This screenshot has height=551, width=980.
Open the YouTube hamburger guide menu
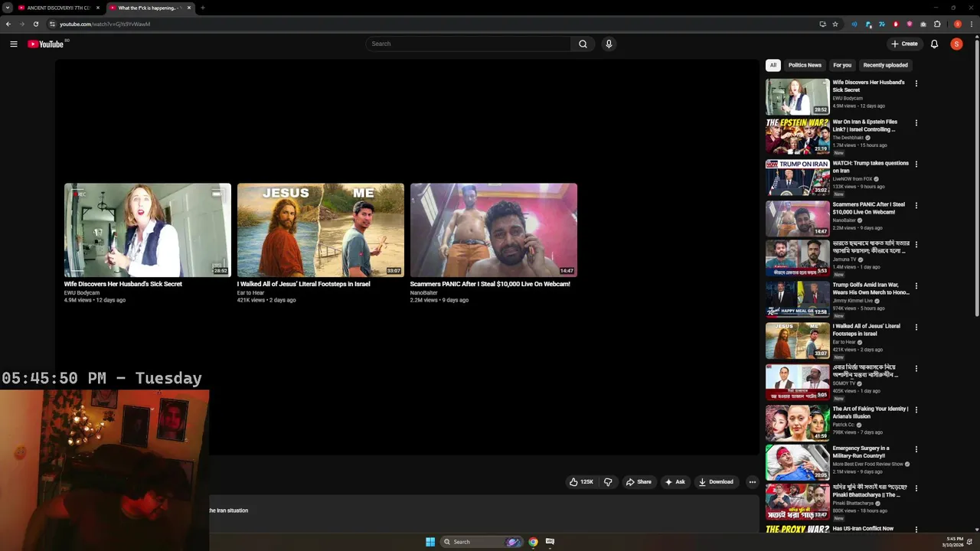[x=13, y=44]
